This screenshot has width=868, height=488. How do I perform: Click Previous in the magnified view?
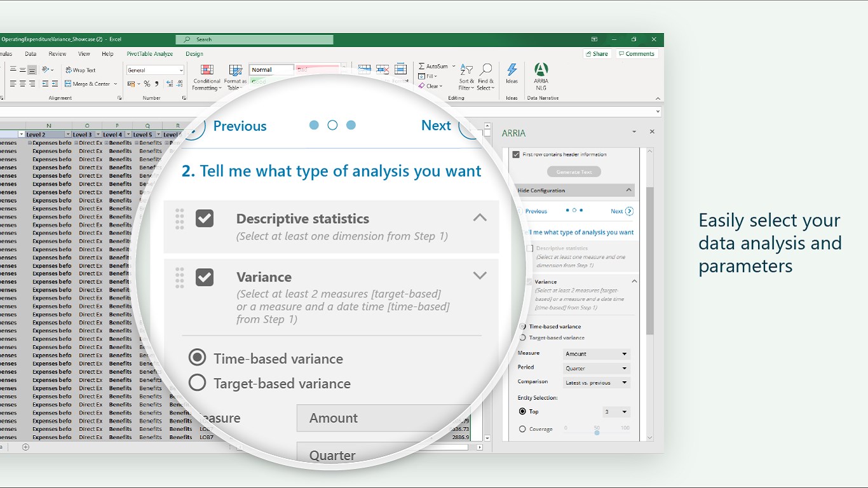(x=240, y=126)
